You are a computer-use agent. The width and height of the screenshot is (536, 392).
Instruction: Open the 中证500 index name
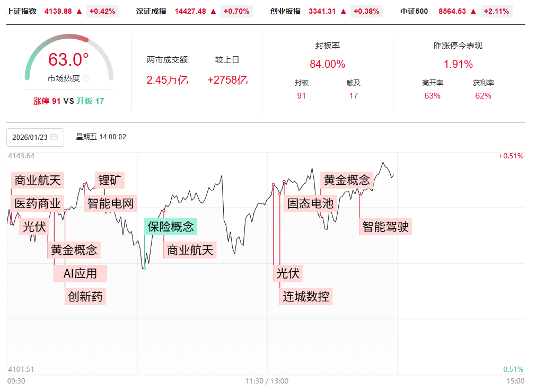414,11
